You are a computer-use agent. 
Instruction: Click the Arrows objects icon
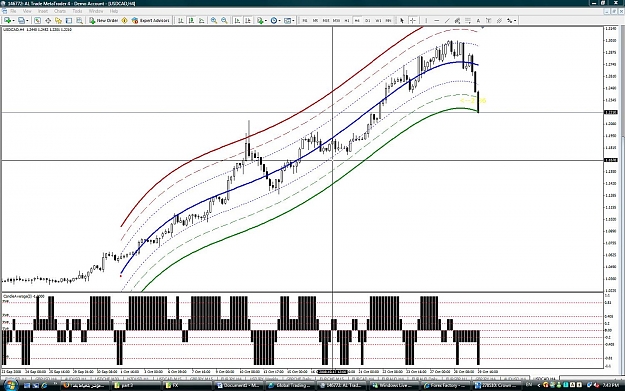(509, 20)
